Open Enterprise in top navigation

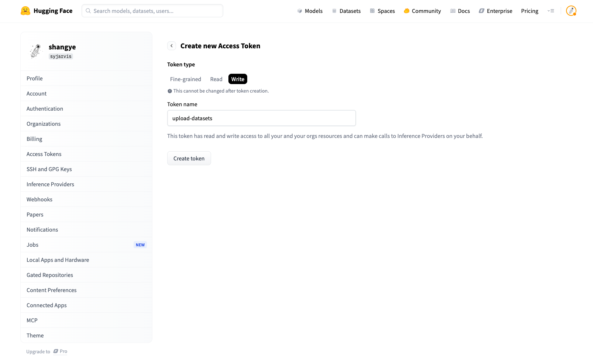click(496, 11)
